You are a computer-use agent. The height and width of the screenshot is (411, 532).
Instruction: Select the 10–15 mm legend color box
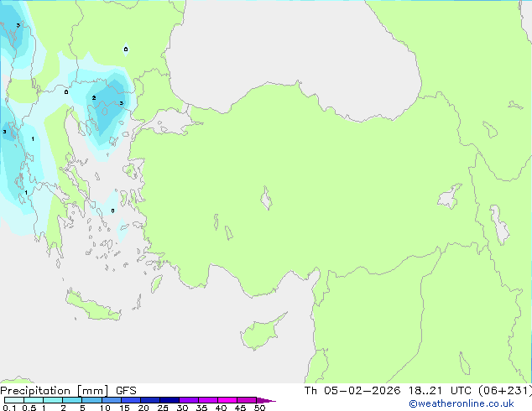(112, 400)
